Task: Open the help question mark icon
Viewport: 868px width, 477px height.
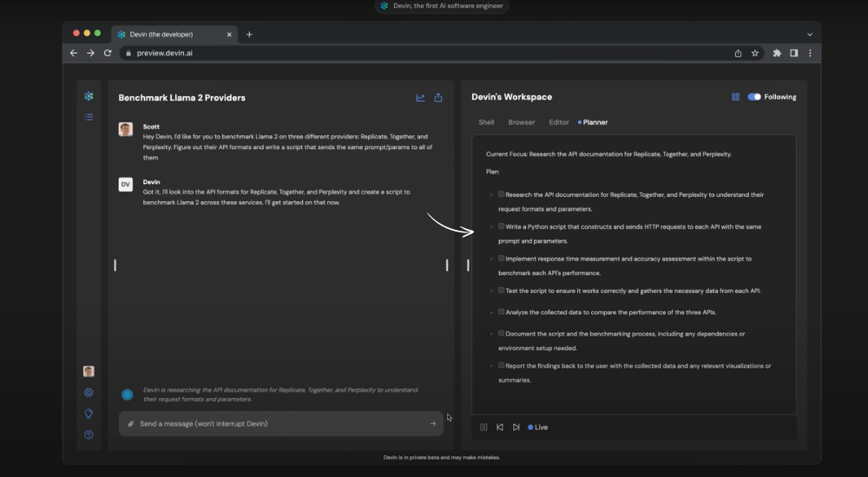Action: pyautogui.click(x=89, y=435)
